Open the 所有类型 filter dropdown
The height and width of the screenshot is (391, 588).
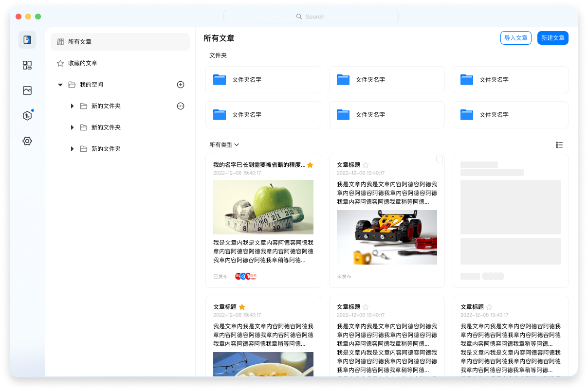tap(224, 145)
